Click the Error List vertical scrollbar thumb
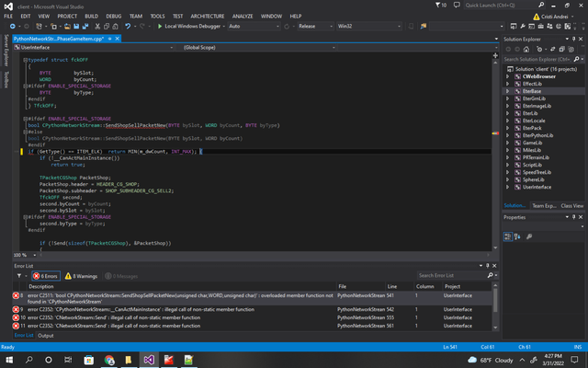Image resolution: width=588 pixels, height=368 pixels. click(495, 301)
